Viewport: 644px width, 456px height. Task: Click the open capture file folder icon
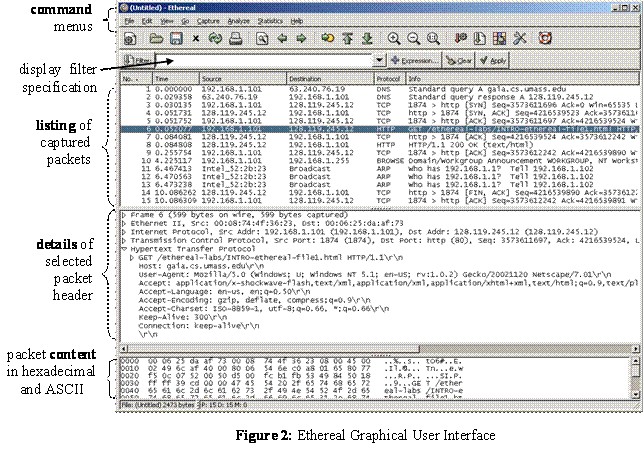click(153, 38)
